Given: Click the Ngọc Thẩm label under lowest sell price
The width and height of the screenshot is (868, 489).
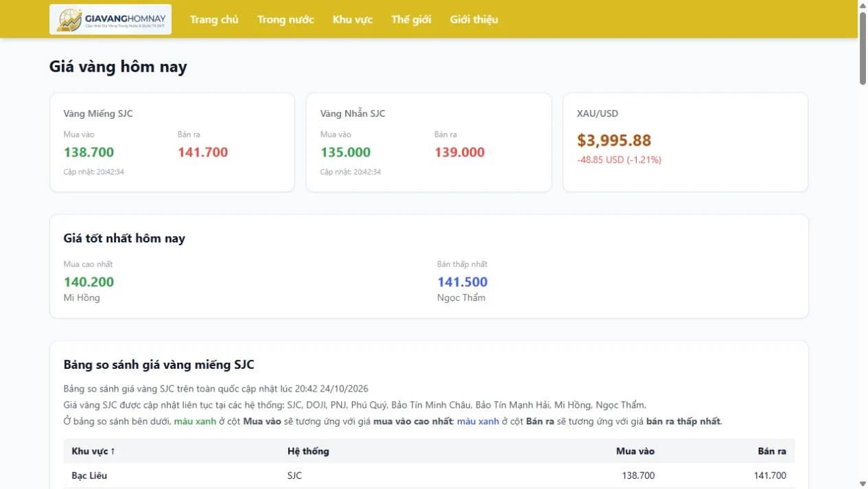Looking at the screenshot, I should point(461,297).
